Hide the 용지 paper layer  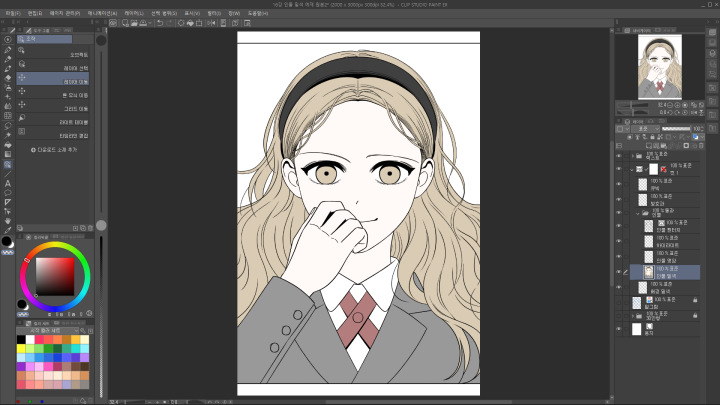point(619,329)
